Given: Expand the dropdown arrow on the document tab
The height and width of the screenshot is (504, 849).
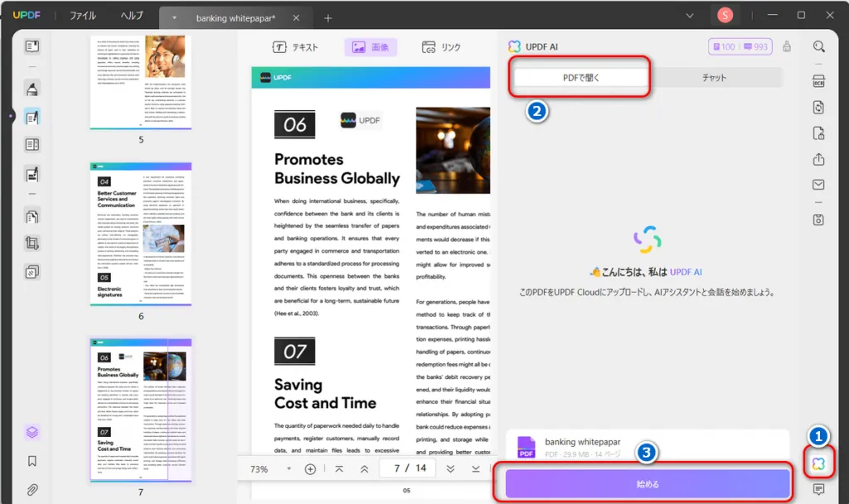Looking at the screenshot, I should pos(174,18).
